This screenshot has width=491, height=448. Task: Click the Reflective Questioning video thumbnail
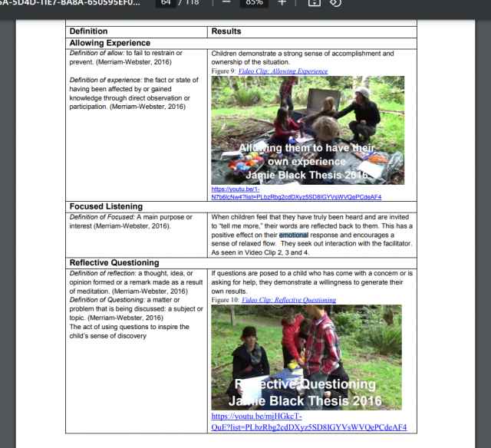306,357
